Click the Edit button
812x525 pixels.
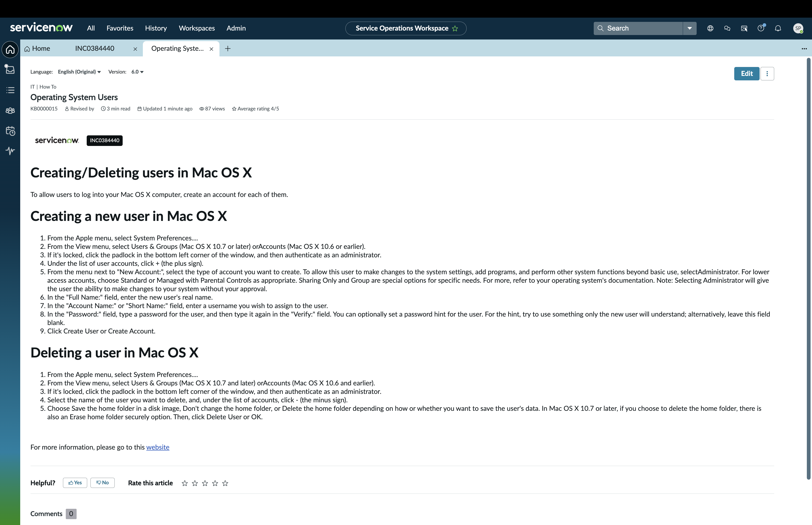747,74
